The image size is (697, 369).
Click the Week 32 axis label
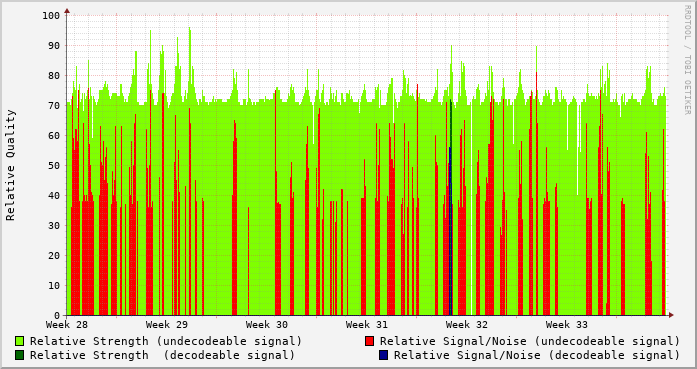pyautogui.click(x=467, y=325)
